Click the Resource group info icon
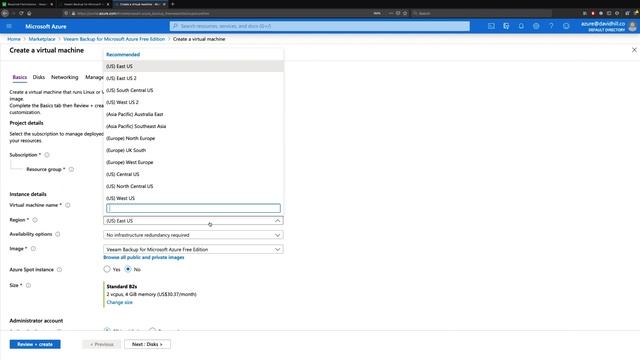640x360 pixels. [x=71, y=169]
